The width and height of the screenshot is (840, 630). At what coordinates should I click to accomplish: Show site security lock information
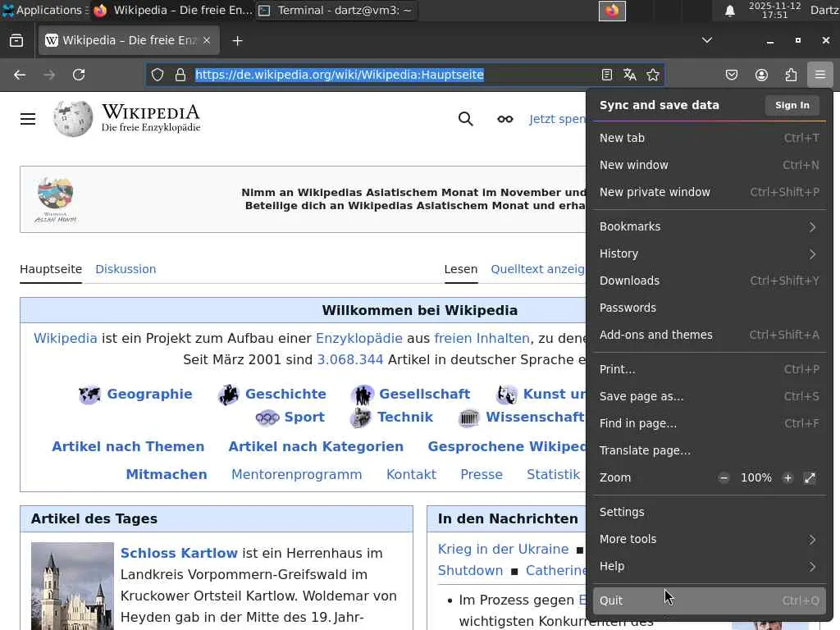tap(180, 75)
